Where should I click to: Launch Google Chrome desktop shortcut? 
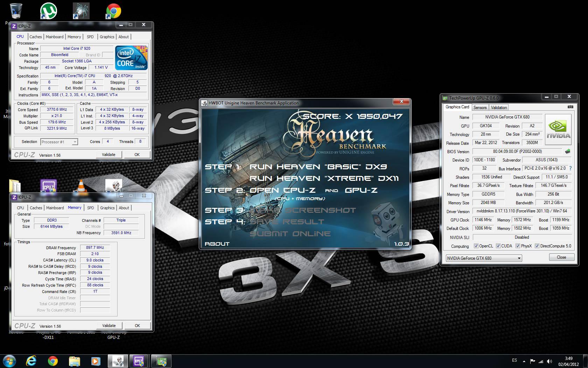tap(113, 11)
